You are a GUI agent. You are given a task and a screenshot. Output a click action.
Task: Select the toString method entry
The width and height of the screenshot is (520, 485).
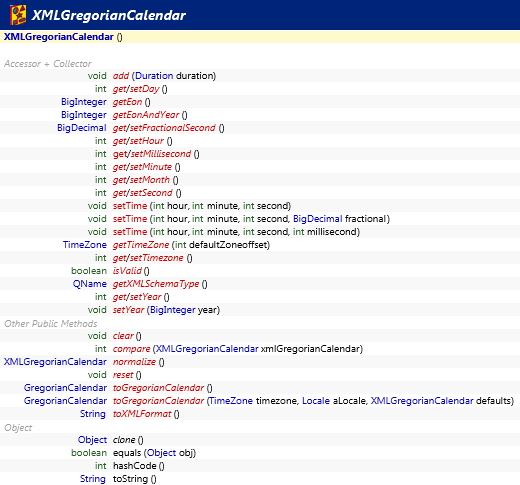click(130, 479)
